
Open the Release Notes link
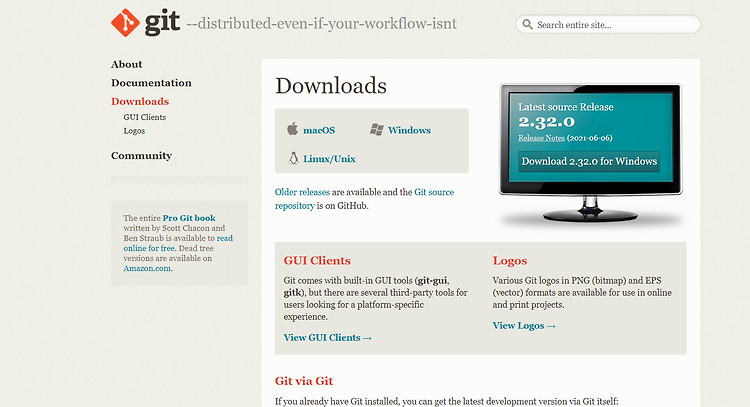(541, 138)
